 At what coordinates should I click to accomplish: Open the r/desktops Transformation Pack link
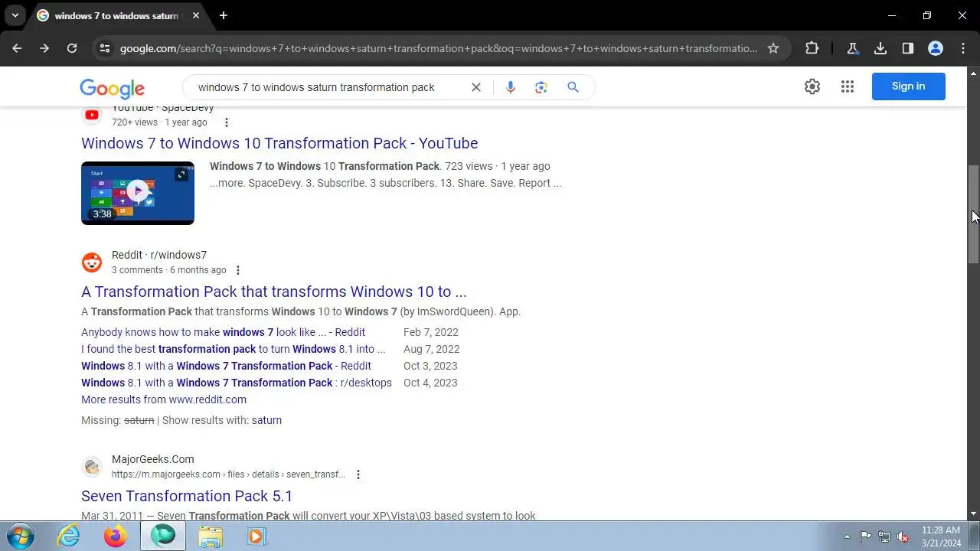(x=237, y=383)
